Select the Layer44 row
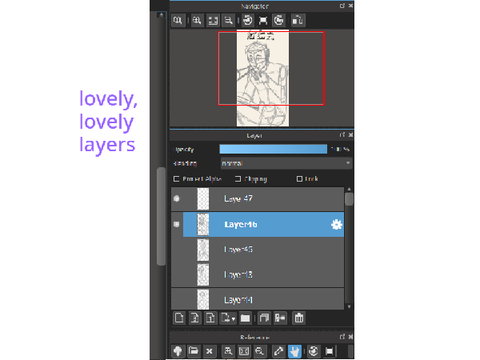 tap(258, 299)
